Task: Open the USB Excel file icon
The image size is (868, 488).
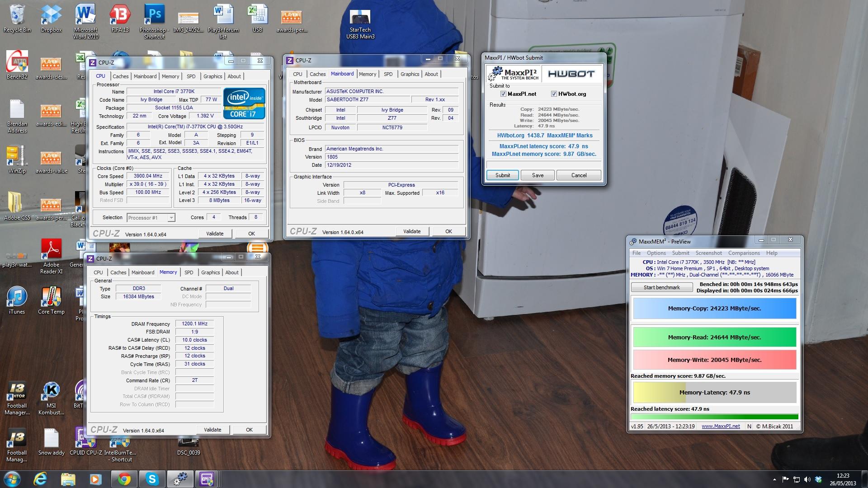Action: (257, 18)
